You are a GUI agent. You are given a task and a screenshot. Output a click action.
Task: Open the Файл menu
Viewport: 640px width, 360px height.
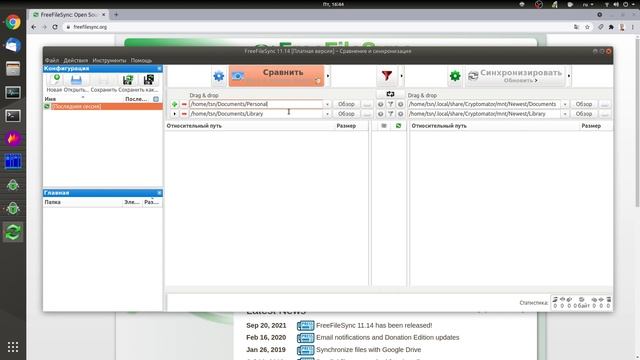pos(52,60)
